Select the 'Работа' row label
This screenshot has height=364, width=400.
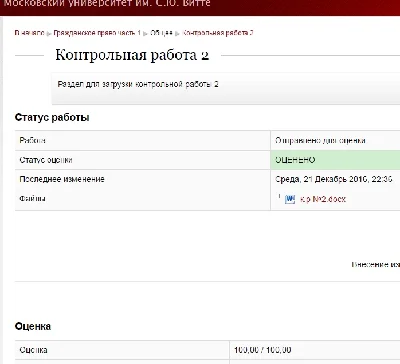(32, 141)
